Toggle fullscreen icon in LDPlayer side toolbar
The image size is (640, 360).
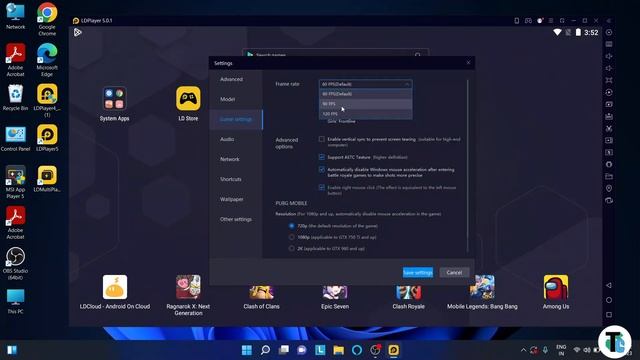[x=609, y=80]
